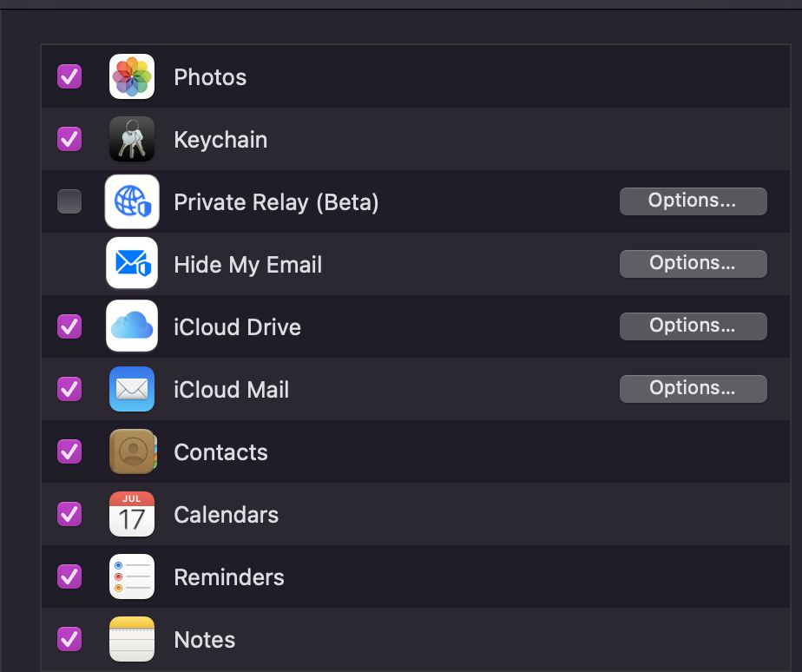802x672 pixels.
Task: Click the iCloud Mail envelope icon
Action: click(x=132, y=389)
